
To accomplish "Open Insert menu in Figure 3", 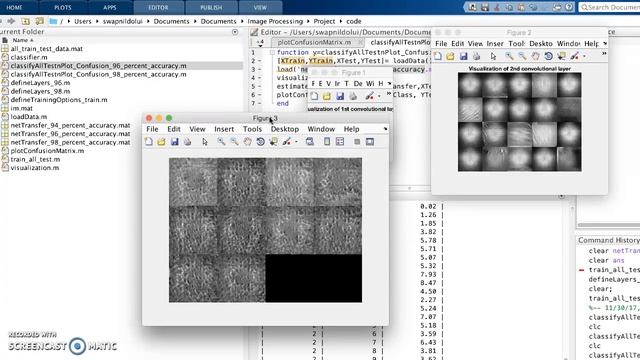I will pos(224,129).
